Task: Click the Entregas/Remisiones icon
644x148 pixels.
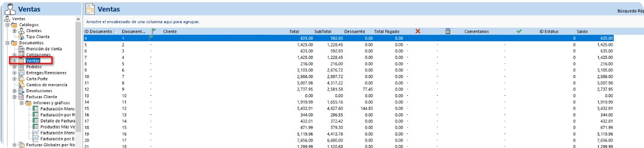Action: [x=21, y=73]
